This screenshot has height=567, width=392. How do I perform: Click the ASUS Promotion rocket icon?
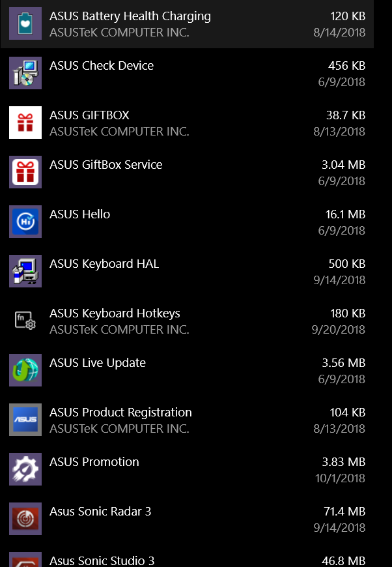(25, 469)
